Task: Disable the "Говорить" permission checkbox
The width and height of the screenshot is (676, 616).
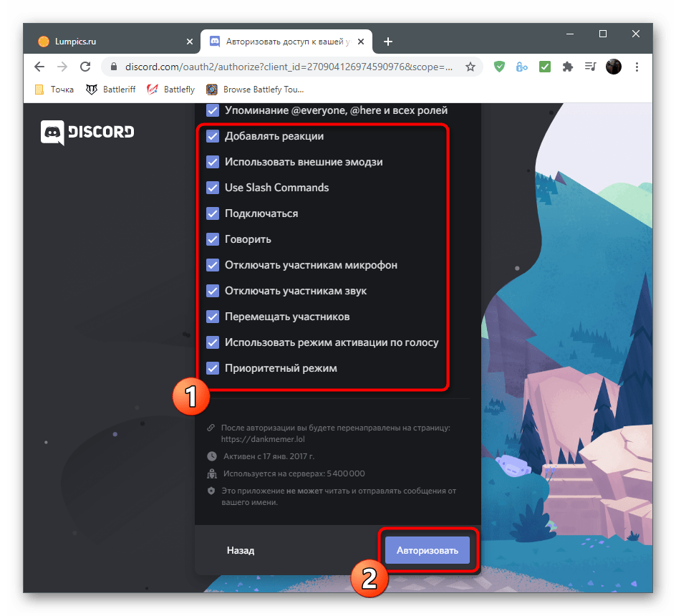Action: click(213, 239)
